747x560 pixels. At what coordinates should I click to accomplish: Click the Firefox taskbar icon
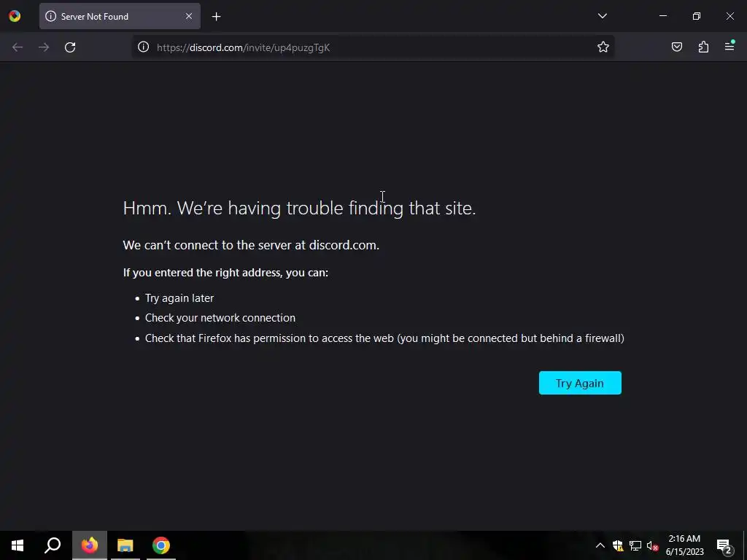click(x=90, y=545)
